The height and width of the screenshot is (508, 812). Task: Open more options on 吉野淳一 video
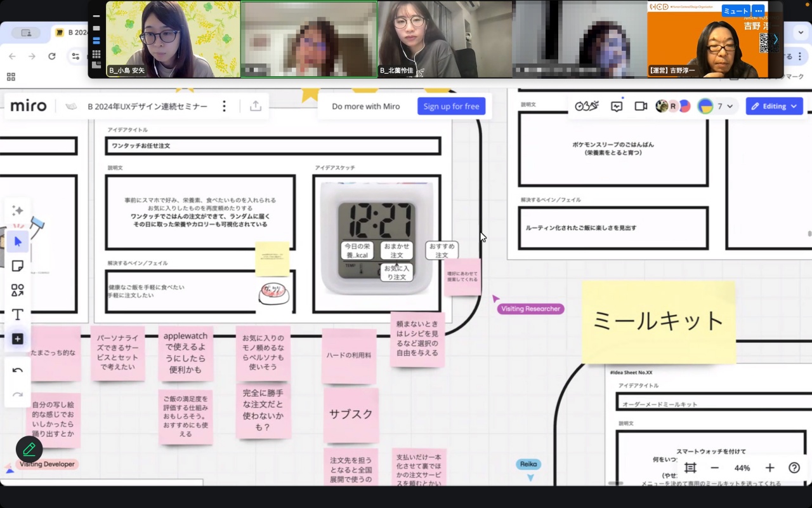click(758, 11)
